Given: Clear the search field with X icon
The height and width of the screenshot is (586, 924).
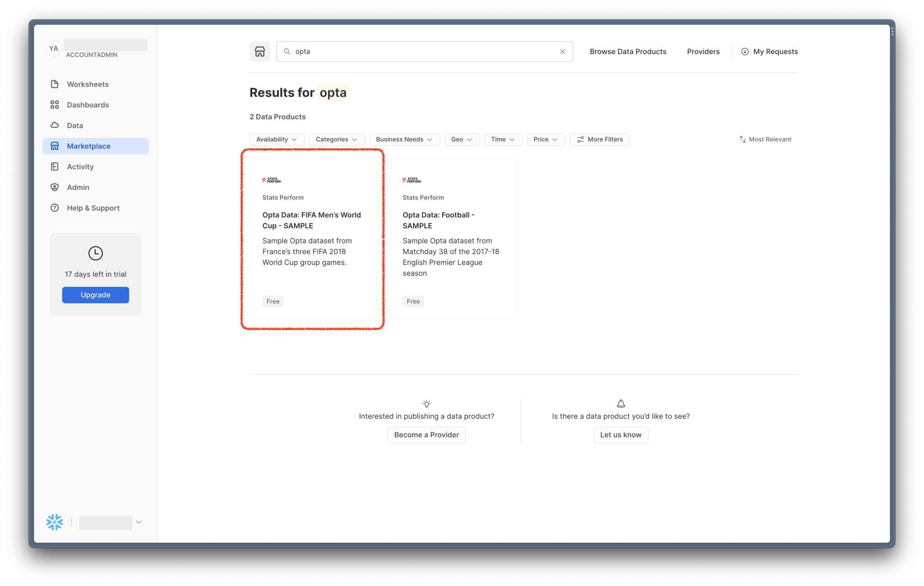Looking at the screenshot, I should point(562,51).
